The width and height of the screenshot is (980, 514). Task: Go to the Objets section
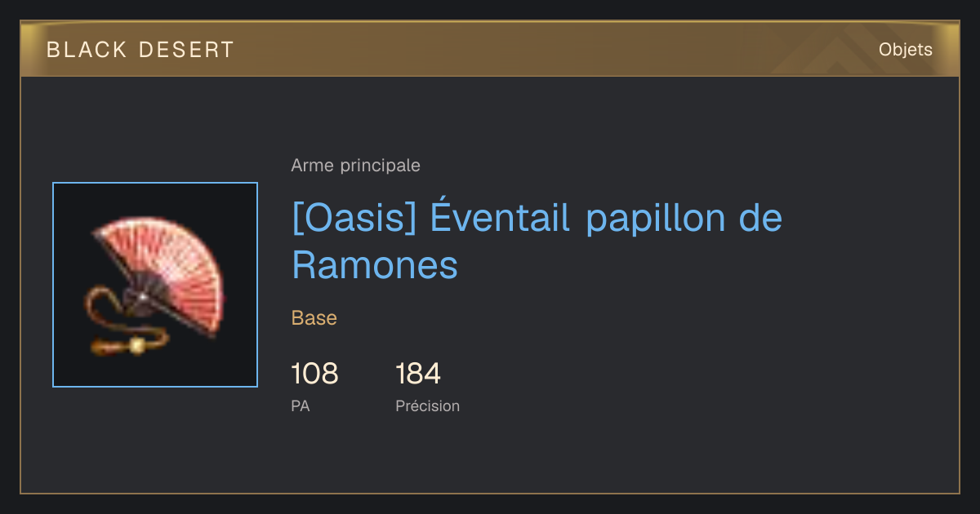(906, 50)
